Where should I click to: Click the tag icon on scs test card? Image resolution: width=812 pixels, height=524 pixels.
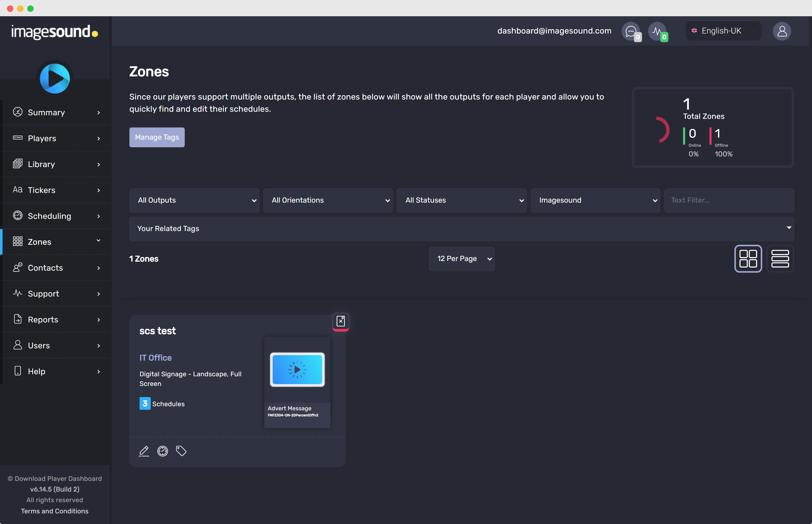click(x=181, y=451)
